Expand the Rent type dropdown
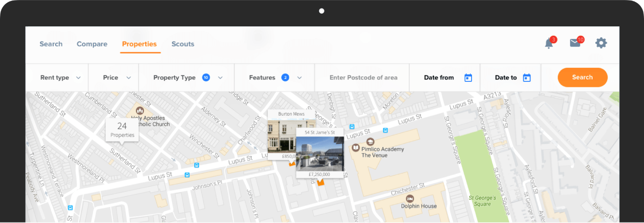Image resolution: width=644 pixels, height=223 pixels. [60, 78]
